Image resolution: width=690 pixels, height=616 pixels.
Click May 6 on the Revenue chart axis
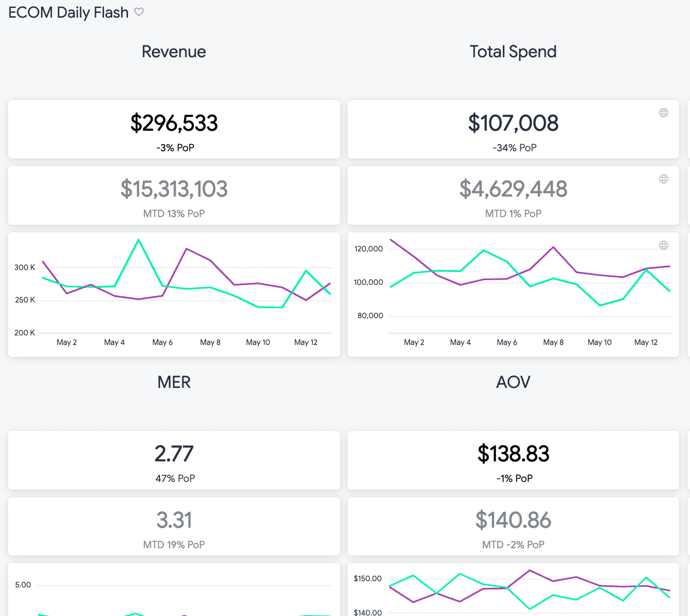click(x=162, y=343)
